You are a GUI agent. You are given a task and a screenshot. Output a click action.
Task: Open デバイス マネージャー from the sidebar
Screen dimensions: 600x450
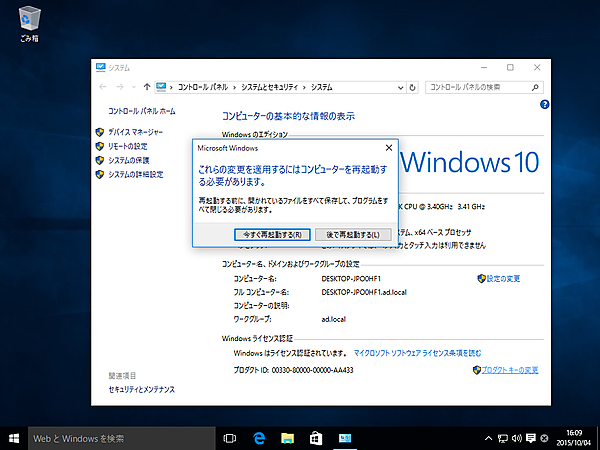pos(136,132)
